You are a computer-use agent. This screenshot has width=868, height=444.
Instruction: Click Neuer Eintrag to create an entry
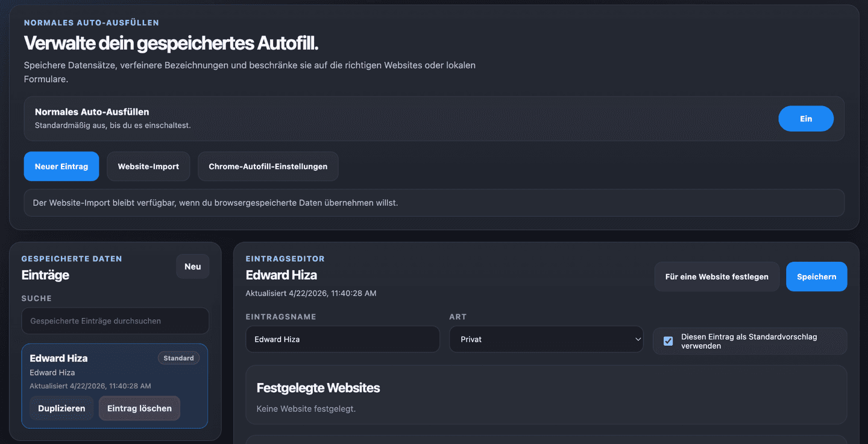(61, 166)
